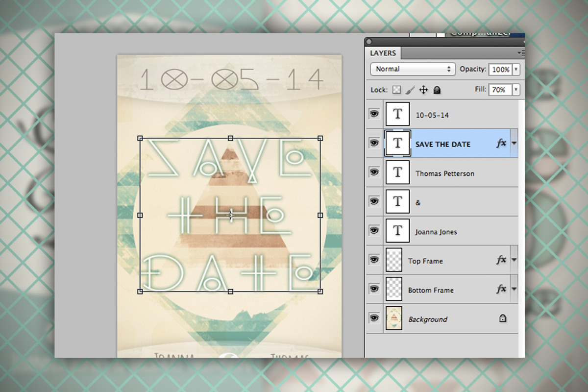Viewport: 588px width, 392px height.
Task: Hide the Top Frame layer
Action: tap(374, 260)
